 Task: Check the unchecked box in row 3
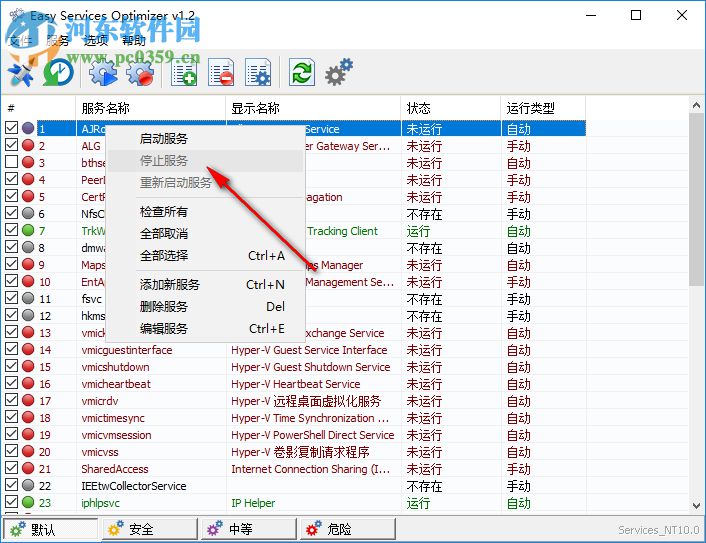pos(12,162)
